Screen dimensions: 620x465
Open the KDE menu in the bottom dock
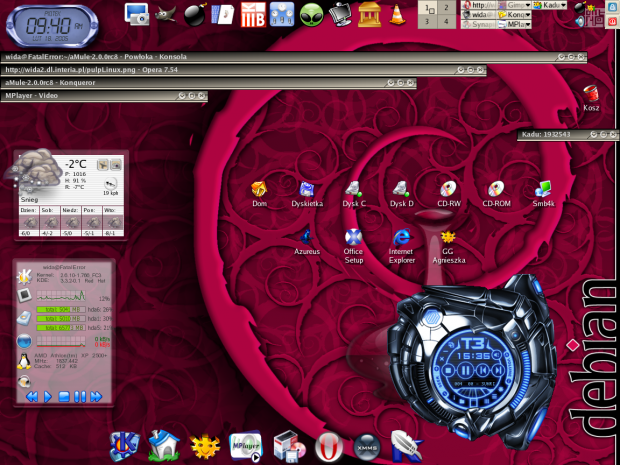pos(125,447)
